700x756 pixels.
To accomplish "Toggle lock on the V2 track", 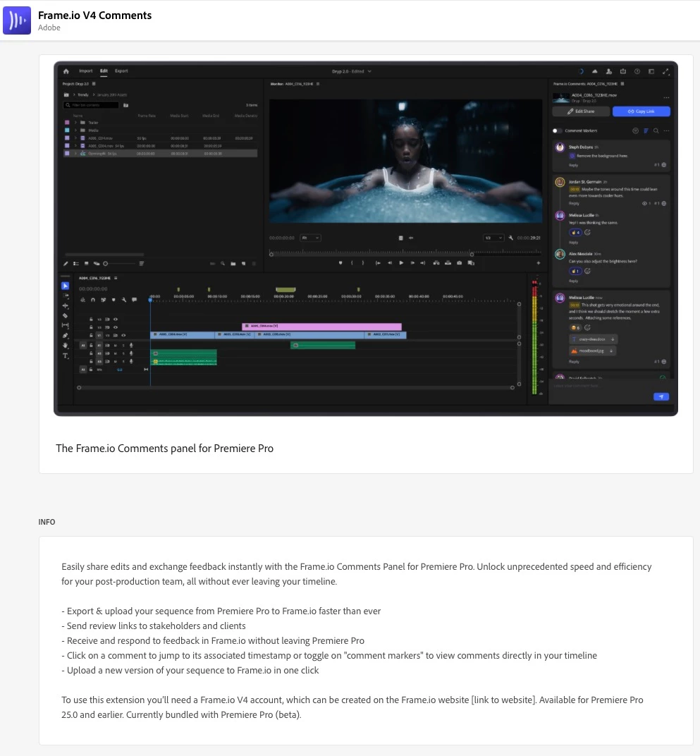I will click(91, 327).
